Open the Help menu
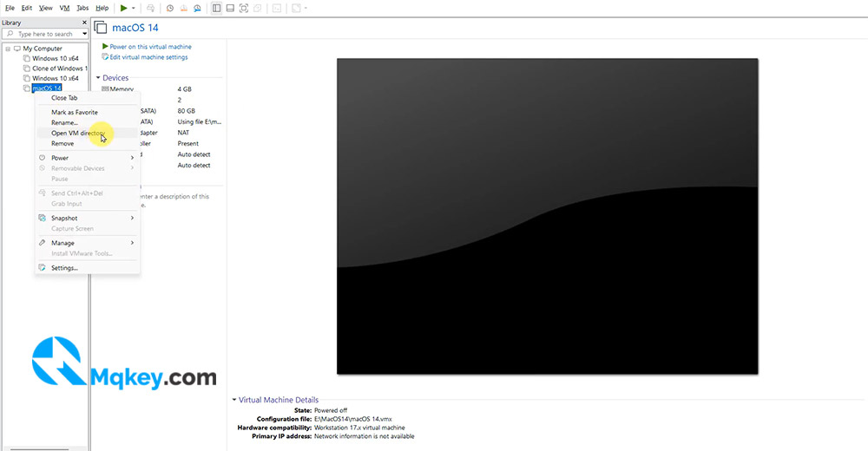 [x=102, y=9]
